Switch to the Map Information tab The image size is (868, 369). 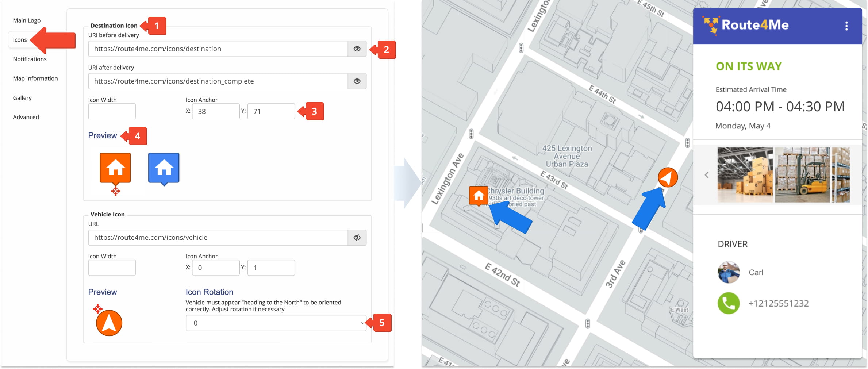(x=35, y=78)
